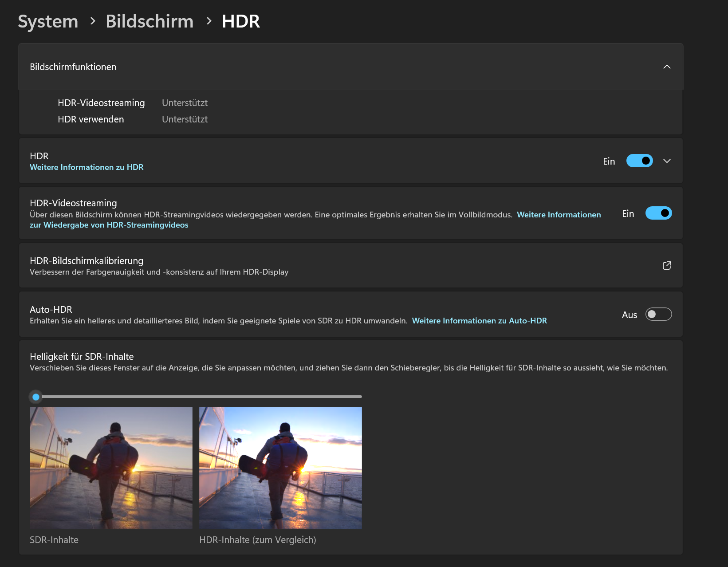The image size is (728, 567).
Task: Turn off the HDR toggle
Action: coord(639,161)
